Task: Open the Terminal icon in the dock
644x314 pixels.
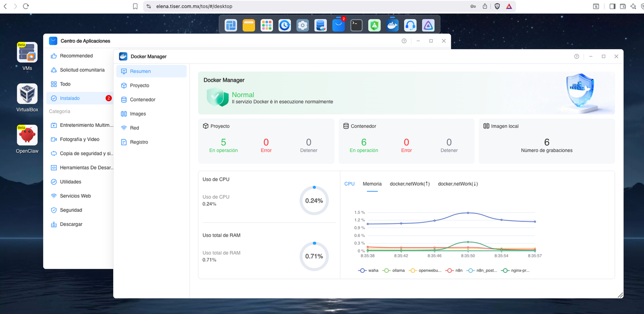Action: tap(356, 25)
